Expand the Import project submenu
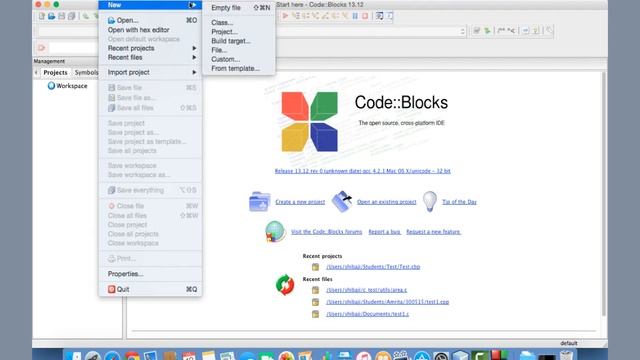 [150, 72]
